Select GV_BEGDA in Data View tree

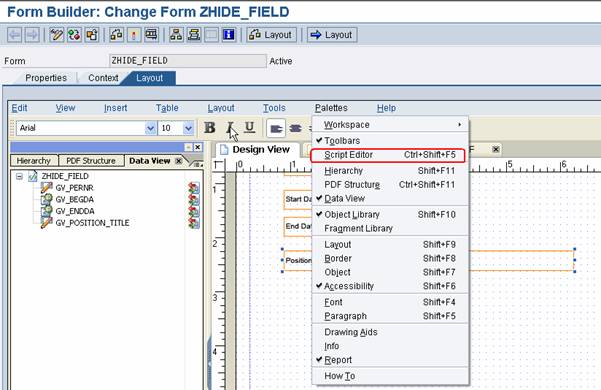click(75, 199)
